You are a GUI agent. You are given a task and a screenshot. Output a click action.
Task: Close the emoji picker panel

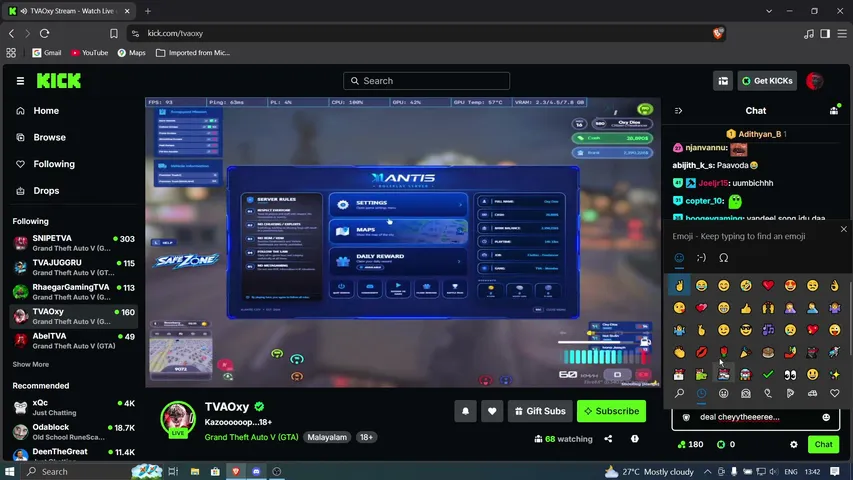point(843,229)
